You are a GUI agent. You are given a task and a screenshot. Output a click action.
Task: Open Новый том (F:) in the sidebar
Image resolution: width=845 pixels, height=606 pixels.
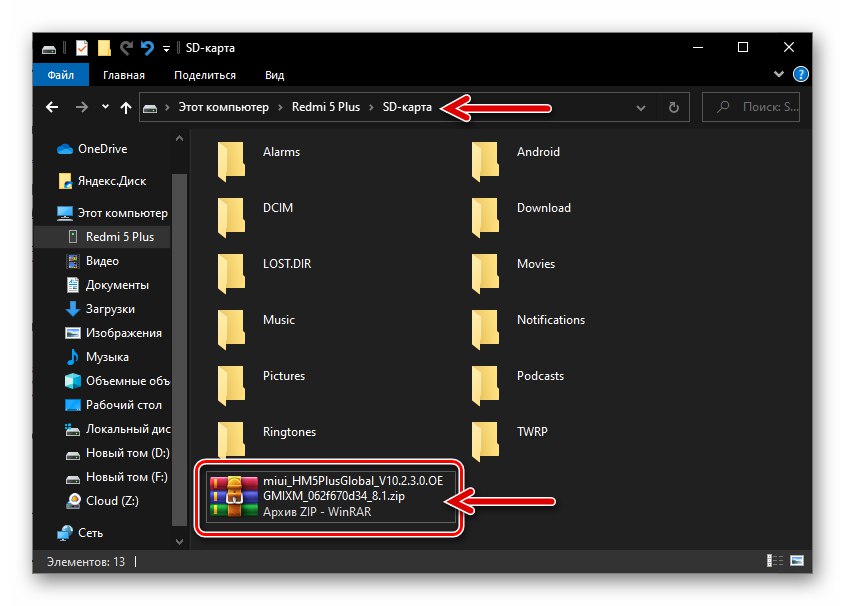116,477
